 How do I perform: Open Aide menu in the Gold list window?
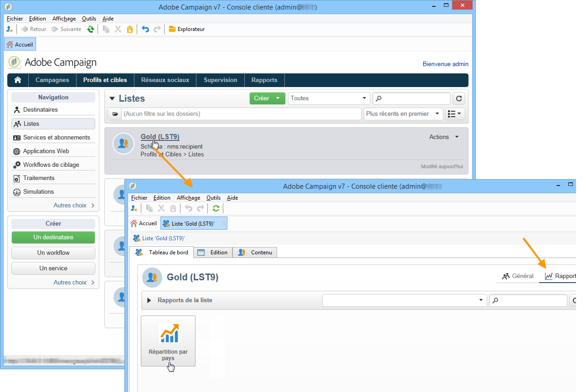tap(232, 198)
